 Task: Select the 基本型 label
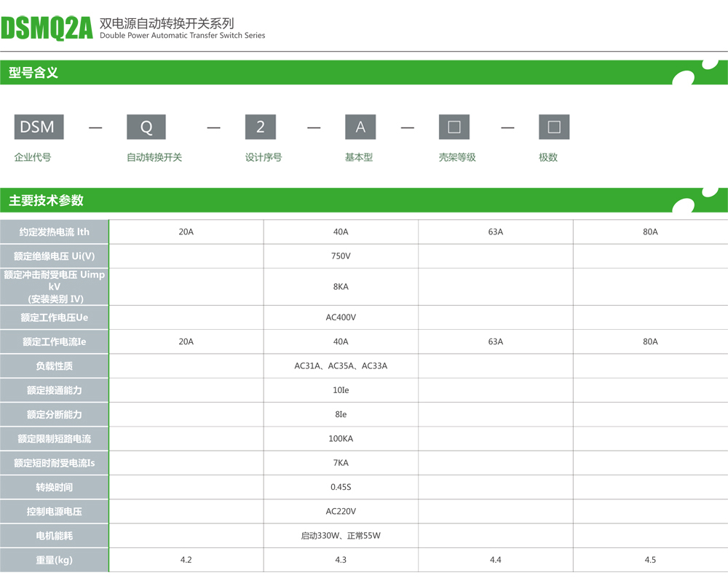pyautogui.click(x=358, y=157)
